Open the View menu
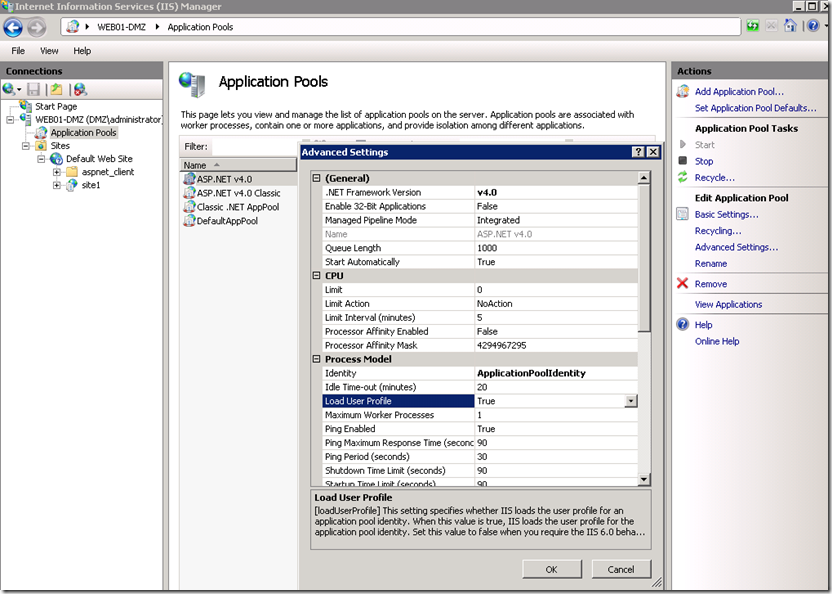This screenshot has width=832, height=594. tap(49, 51)
